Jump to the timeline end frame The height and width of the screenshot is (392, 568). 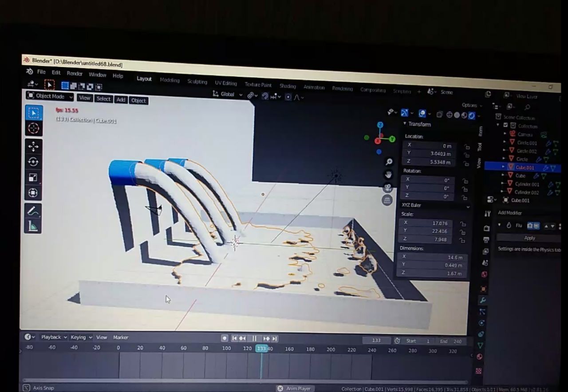click(x=275, y=339)
